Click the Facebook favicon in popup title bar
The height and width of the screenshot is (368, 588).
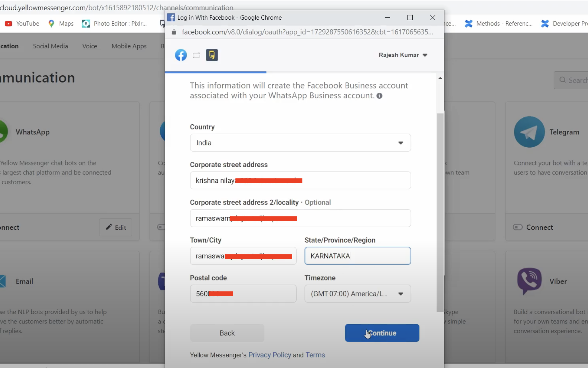[171, 17]
